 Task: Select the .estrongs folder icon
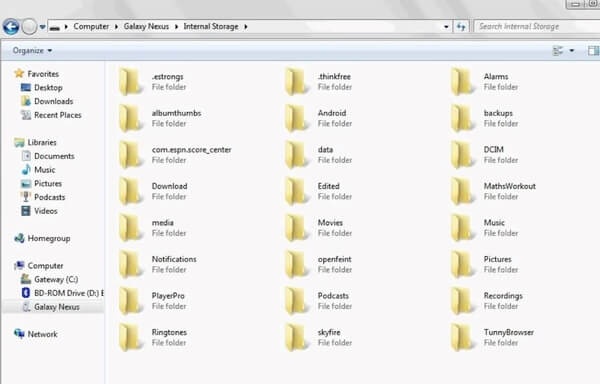pos(130,81)
